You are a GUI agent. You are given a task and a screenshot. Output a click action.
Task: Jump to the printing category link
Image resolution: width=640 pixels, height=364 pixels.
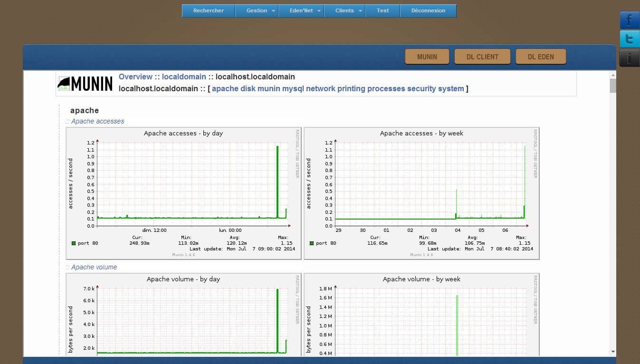[x=351, y=88]
